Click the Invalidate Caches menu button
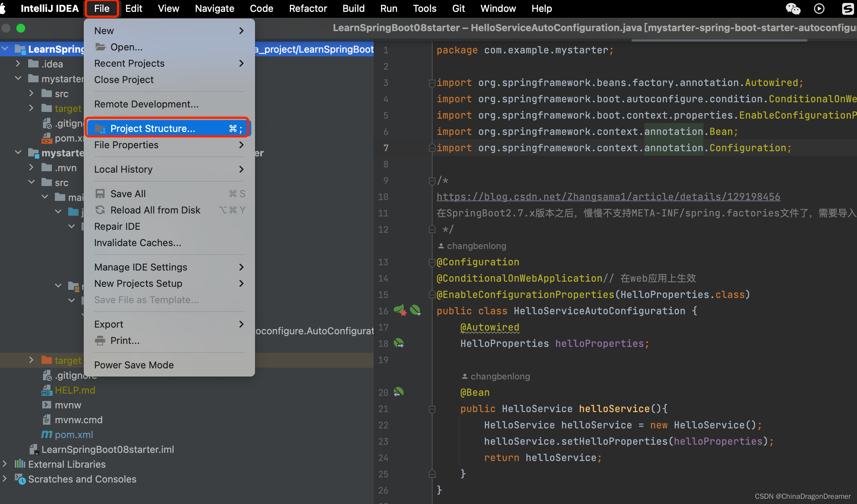 138,243
